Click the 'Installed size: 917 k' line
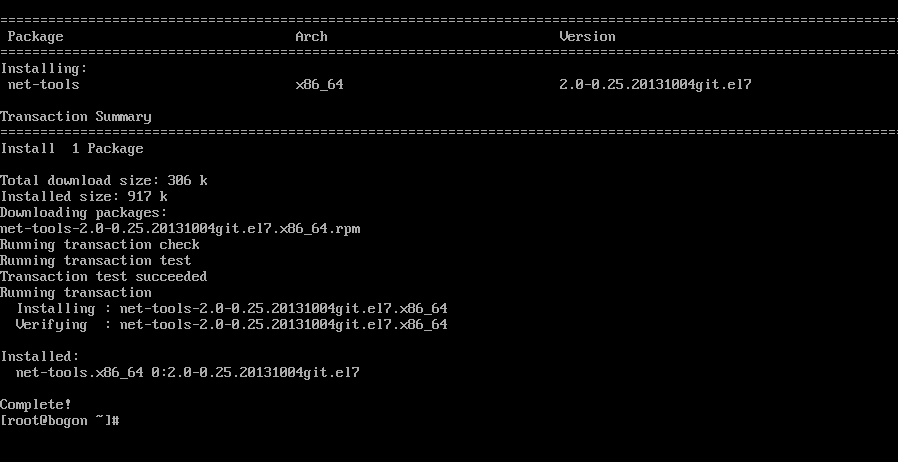This screenshot has width=898, height=462. coord(84,197)
